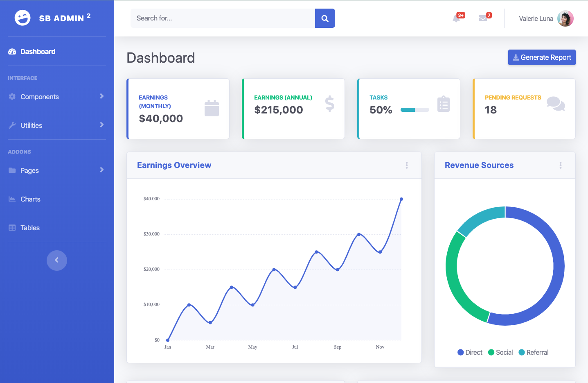
Task: Click the Social legend color dot
Action: coord(491,352)
